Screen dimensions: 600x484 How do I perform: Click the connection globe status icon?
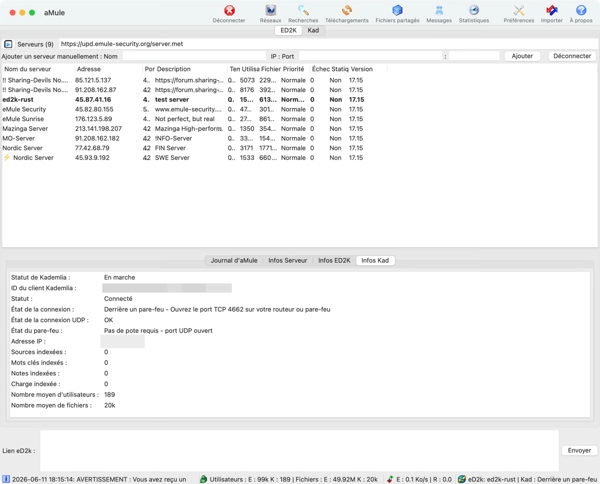[462, 479]
